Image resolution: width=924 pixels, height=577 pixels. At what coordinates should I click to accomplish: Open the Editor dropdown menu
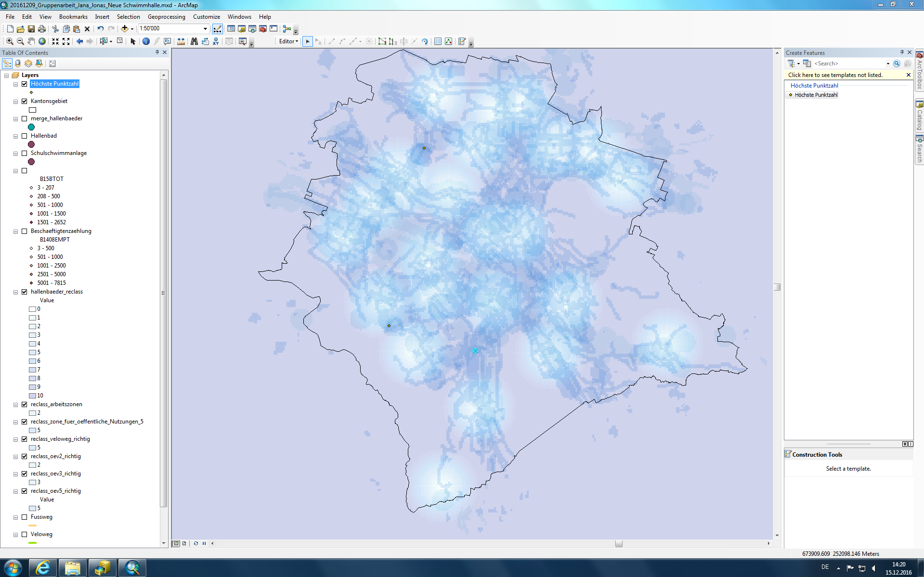coord(288,41)
